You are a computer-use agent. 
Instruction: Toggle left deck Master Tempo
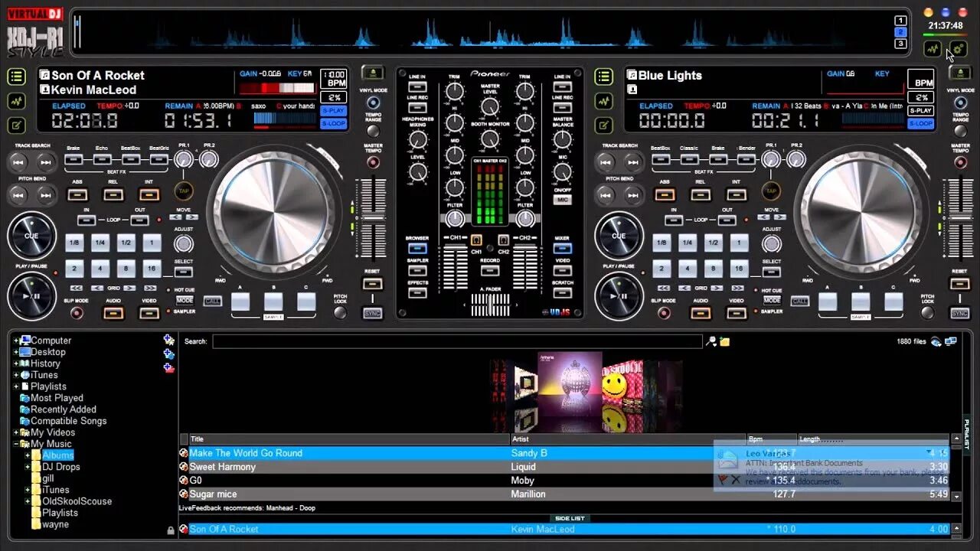(x=373, y=161)
